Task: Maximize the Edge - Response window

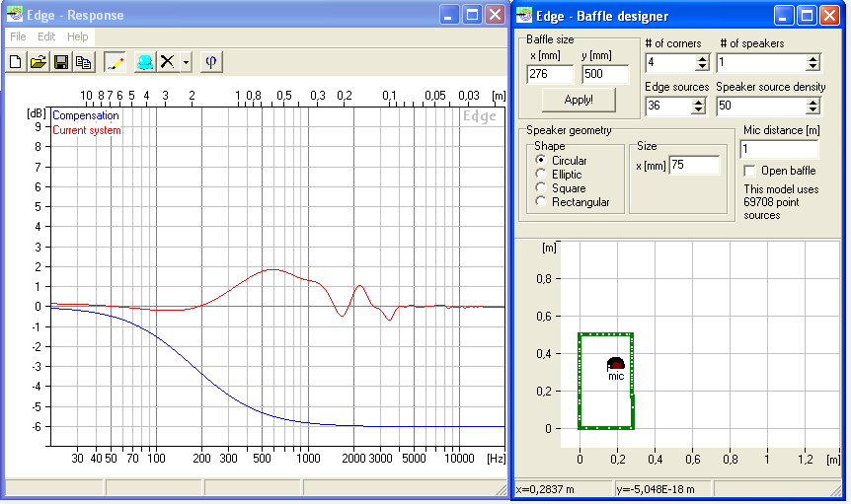Action: [x=472, y=15]
